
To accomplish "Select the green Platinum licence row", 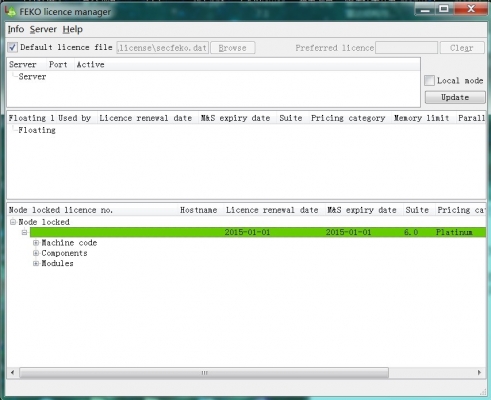I will tap(258, 232).
